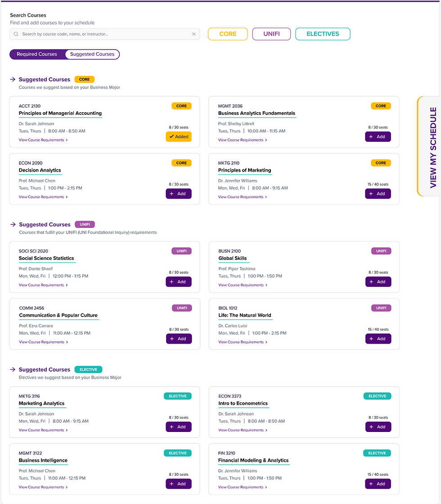Image resolution: width=441 pixels, height=504 pixels.
Task: Toggle the CORE course filter
Action: (x=228, y=34)
